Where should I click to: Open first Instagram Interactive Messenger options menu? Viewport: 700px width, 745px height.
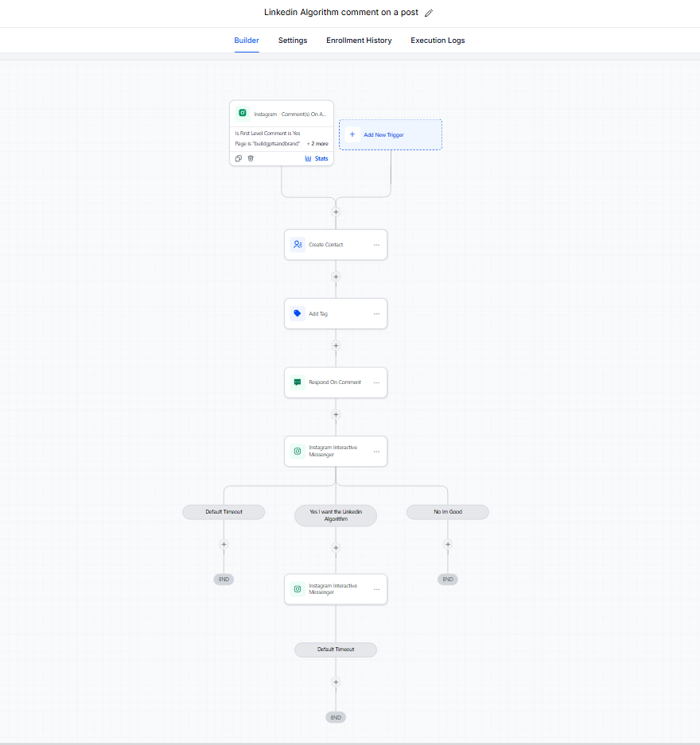[x=376, y=452]
